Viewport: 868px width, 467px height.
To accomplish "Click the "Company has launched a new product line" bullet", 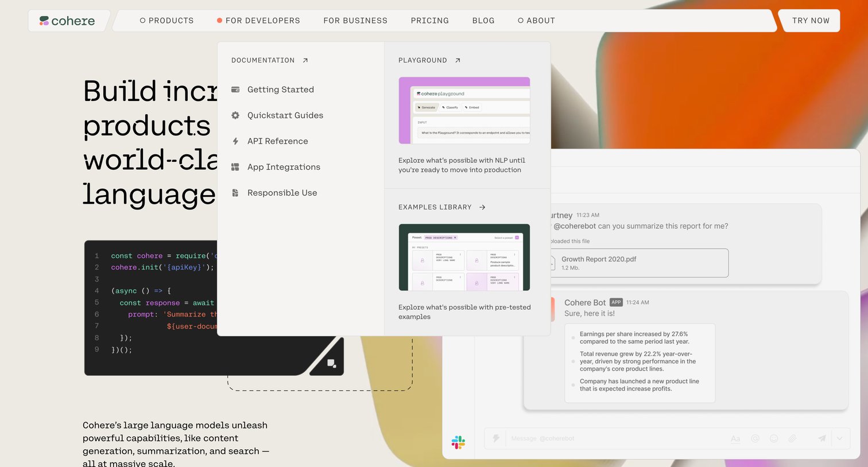I will tap(640, 385).
